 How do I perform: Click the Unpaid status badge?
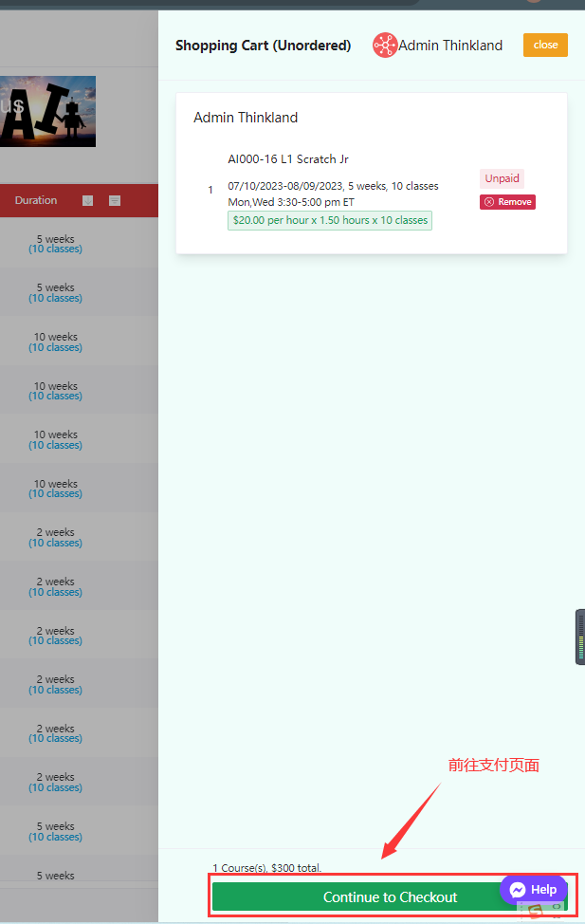tap(502, 178)
